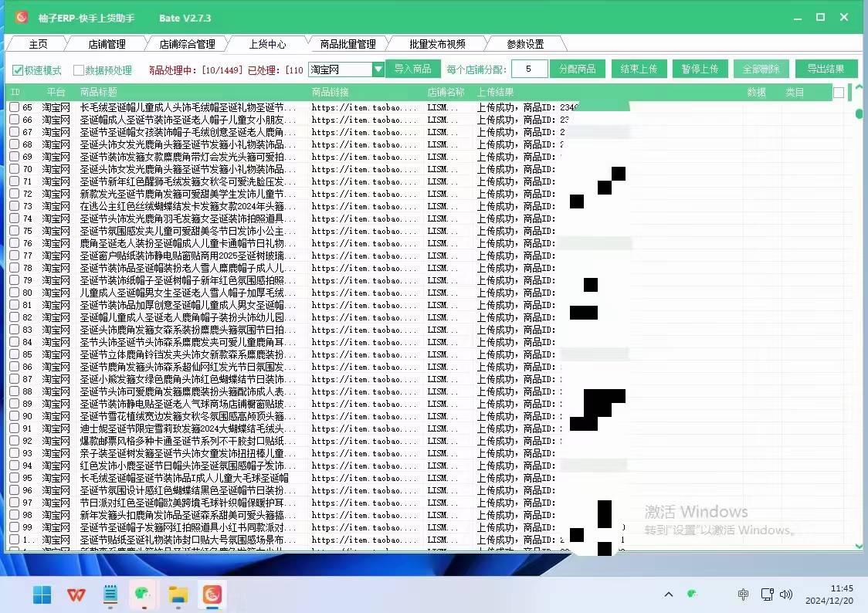
Task: Click the network icon in system tray
Action: click(x=767, y=594)
